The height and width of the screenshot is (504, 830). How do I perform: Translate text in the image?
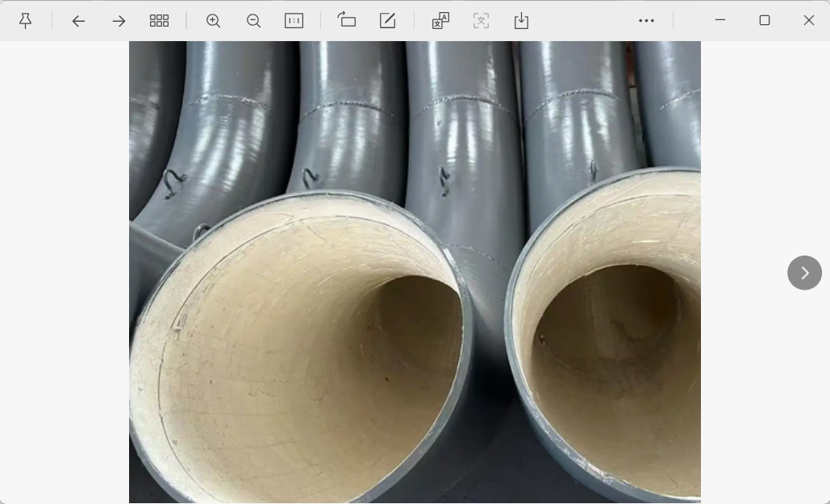(440, 21)
